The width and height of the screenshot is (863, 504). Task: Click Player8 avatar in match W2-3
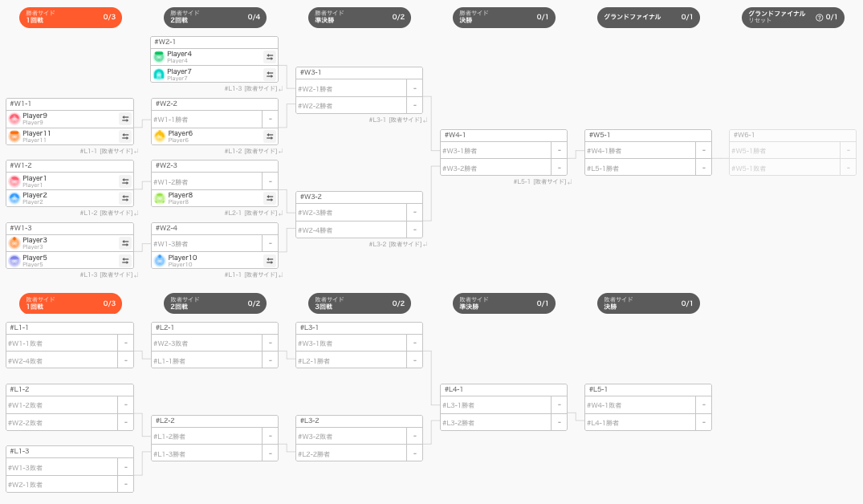pyautogui.click(x=160, y=198)
